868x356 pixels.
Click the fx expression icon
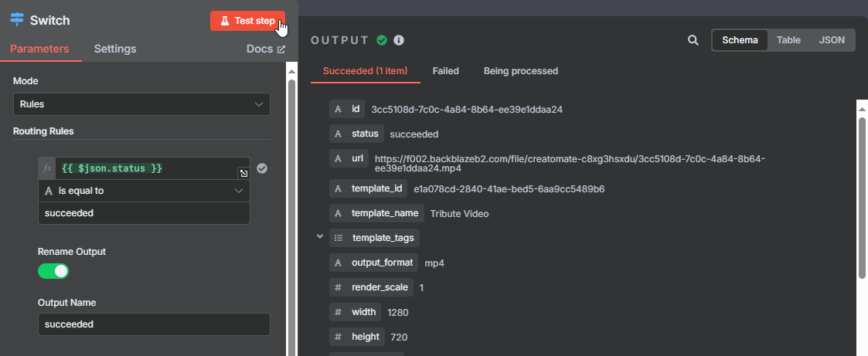click(x=47, y=168)
